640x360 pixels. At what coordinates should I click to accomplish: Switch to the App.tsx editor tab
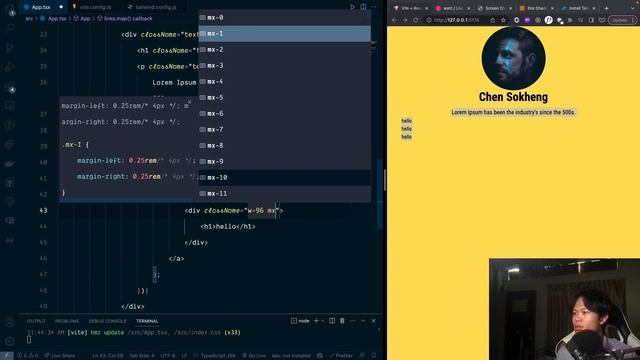tap(41, 7)
